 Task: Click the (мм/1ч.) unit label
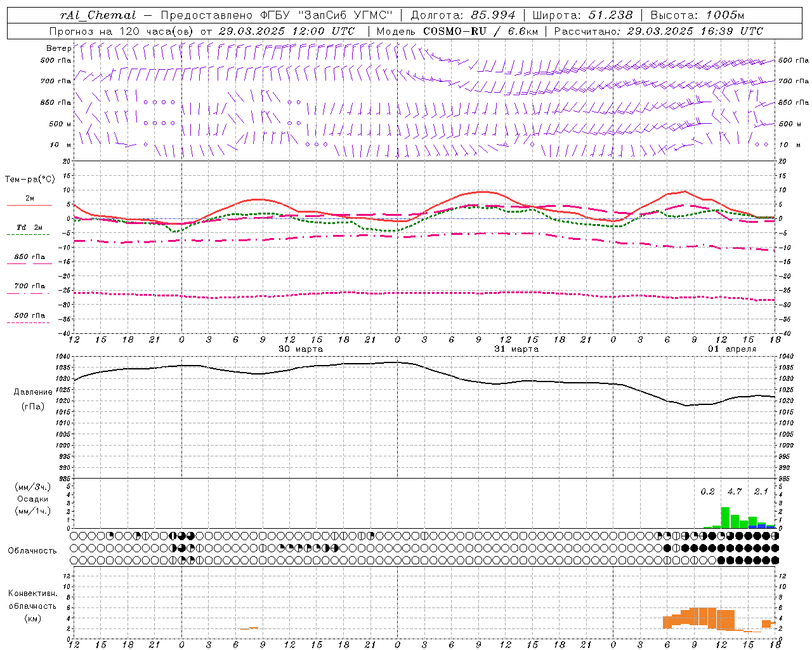33,511
